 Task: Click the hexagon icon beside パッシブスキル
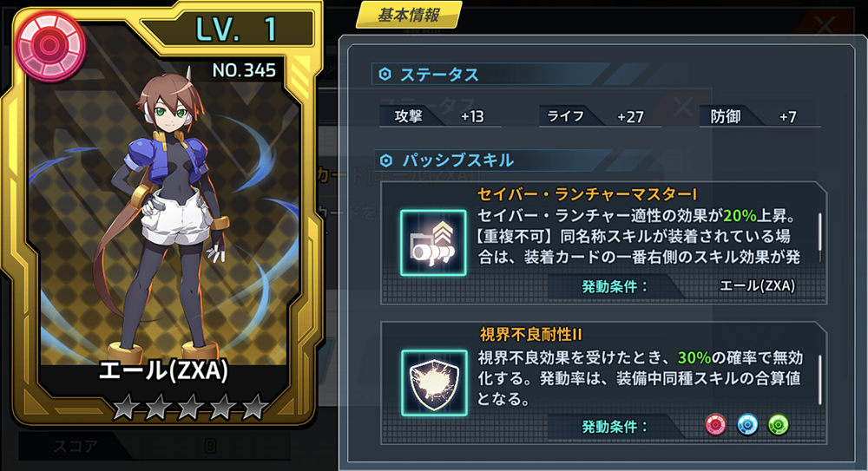(386, 160)
